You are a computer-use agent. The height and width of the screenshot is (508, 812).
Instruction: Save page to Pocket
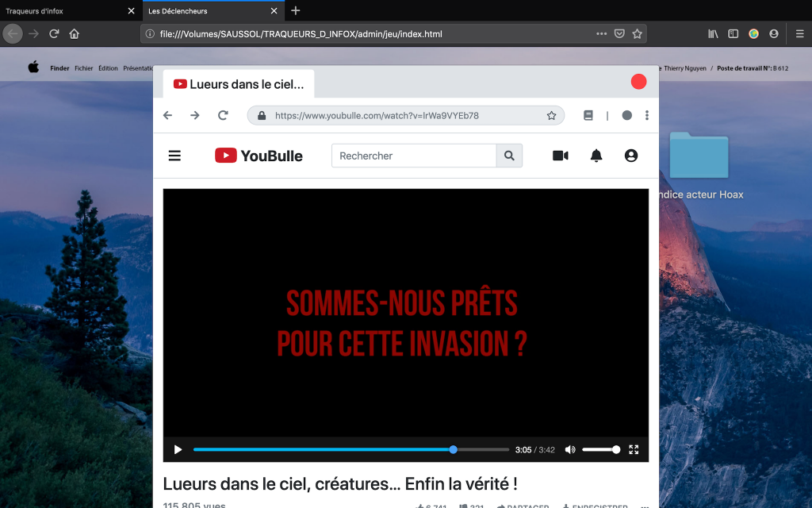[x=619, y=33]
